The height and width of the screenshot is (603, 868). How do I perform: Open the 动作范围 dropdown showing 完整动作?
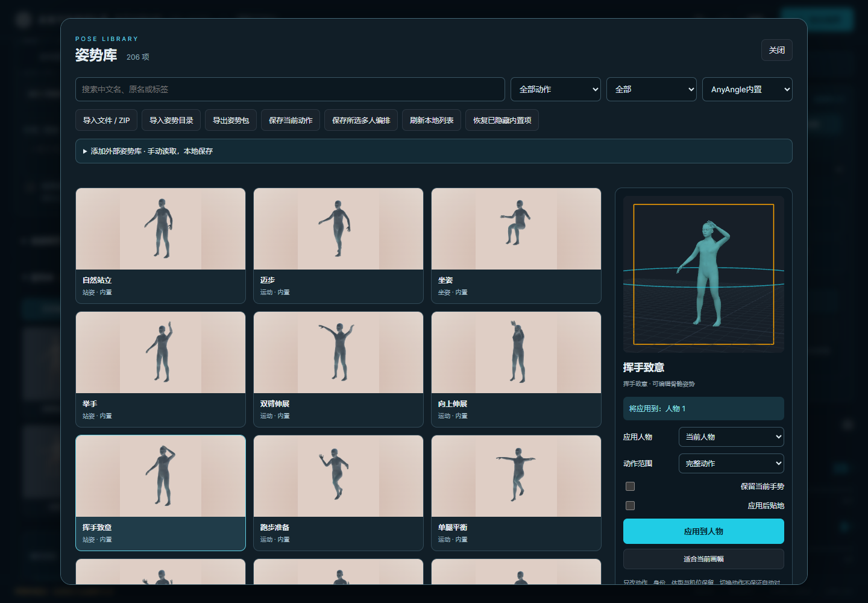(x=731, y=464)
